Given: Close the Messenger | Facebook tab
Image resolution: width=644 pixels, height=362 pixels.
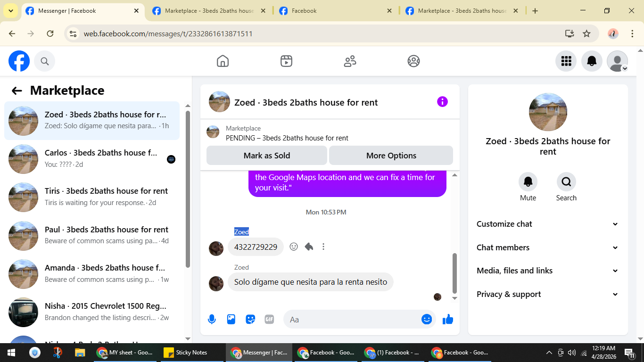Looking at the screenshot, I should [136, 11].
